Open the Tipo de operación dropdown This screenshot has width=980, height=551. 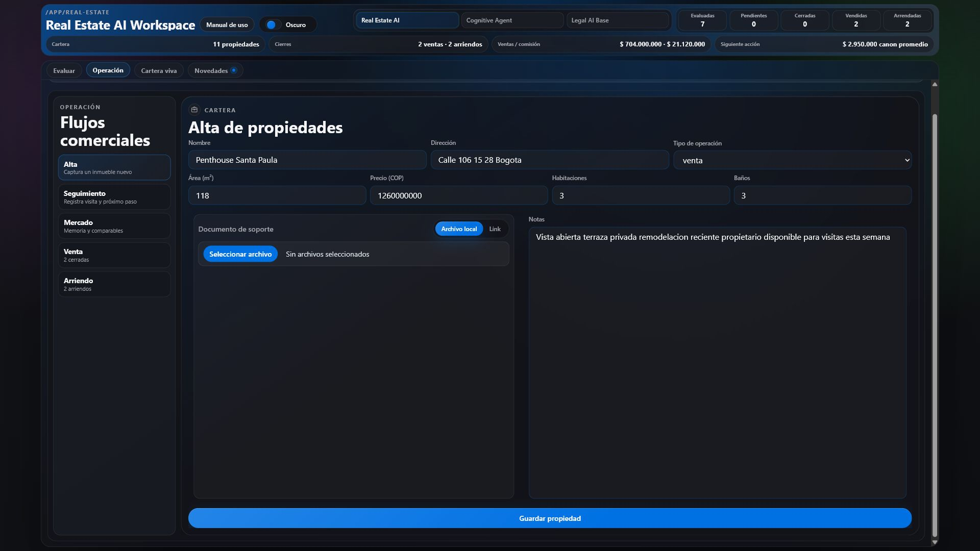pyautogui.click(x=792, y=160)
